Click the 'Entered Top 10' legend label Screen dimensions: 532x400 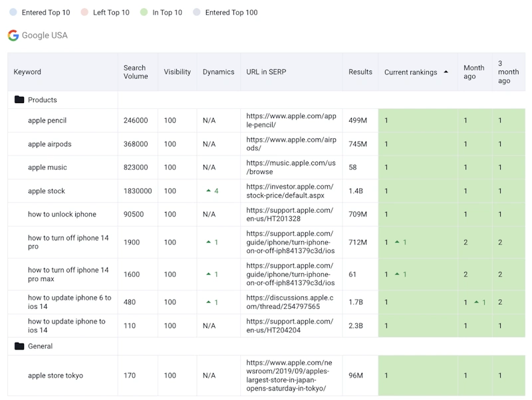pos(46,13)
